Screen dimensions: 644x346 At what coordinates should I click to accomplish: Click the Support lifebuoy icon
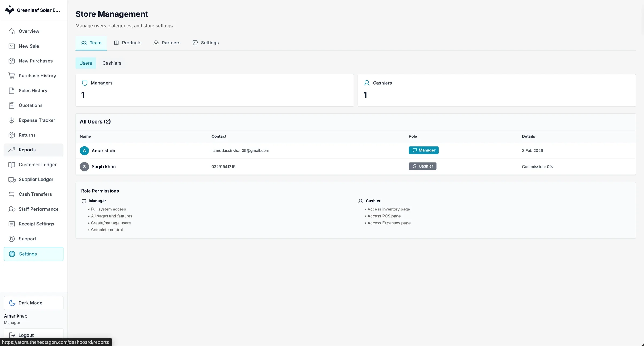coord(12,239)
